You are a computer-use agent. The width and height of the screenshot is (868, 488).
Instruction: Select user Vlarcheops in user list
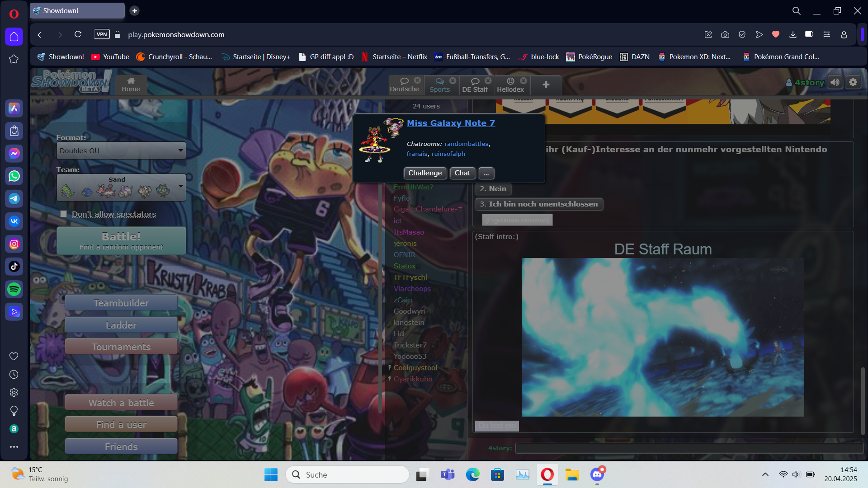point(412,288)
